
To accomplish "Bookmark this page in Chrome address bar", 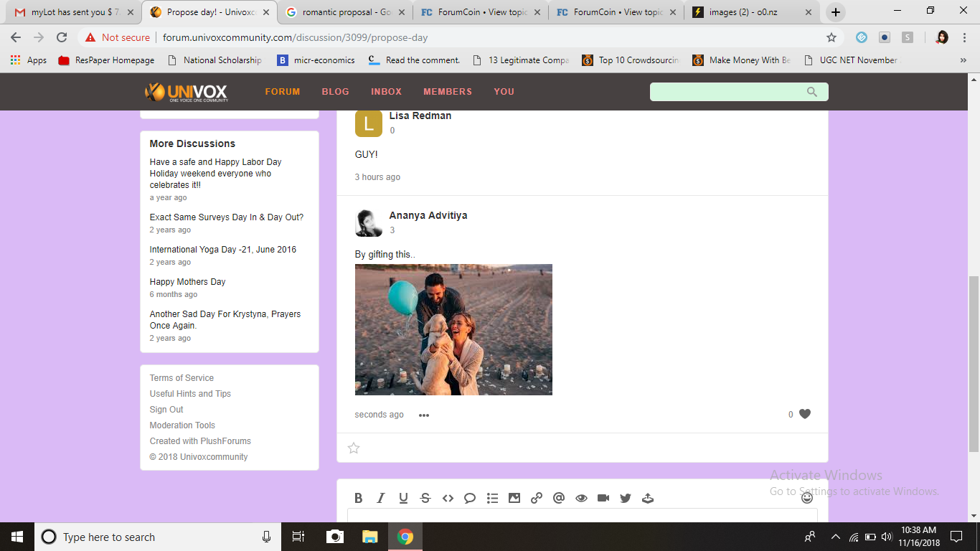I will click(x=831, y=37).
